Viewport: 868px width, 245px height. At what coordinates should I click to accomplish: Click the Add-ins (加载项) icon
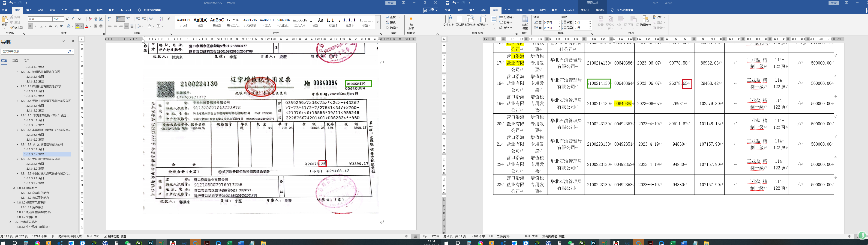click(x=411, y=23)
